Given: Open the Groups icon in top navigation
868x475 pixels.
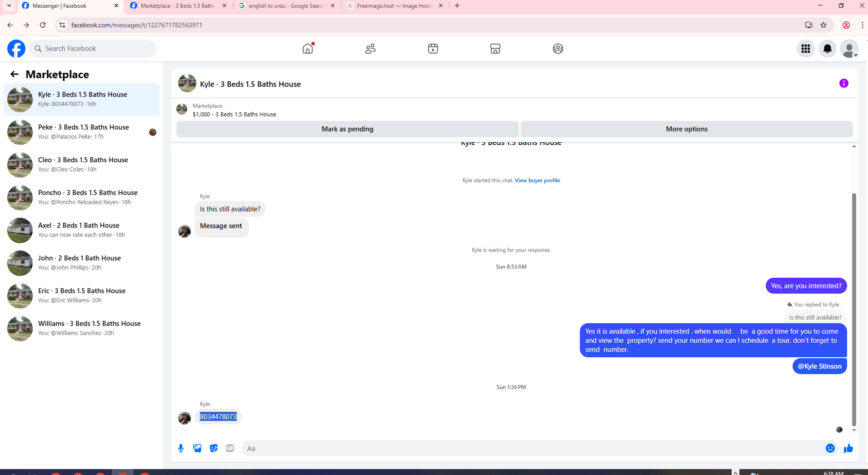Looking at the screenshot, I should tap(558, 49).
